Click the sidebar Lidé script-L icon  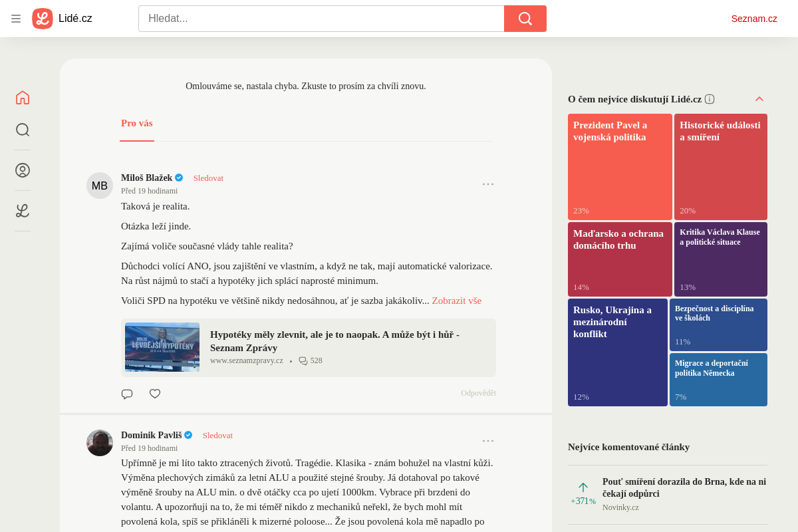point(23,211)
